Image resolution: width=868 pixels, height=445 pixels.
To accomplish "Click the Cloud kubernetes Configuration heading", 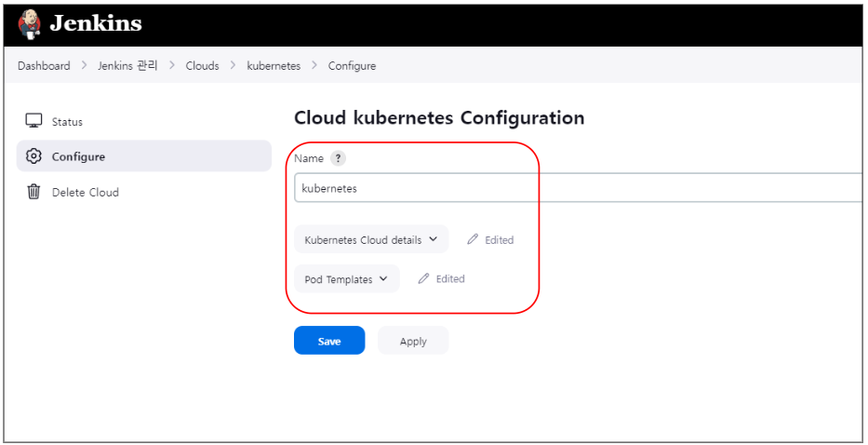I will coord(439,118).
